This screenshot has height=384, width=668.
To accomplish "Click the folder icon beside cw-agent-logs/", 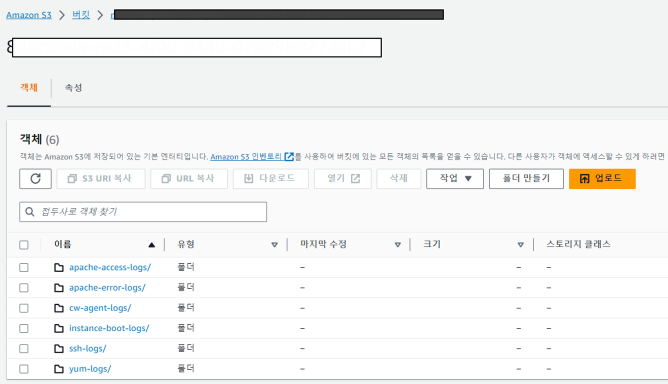I will tap(59, 308).
